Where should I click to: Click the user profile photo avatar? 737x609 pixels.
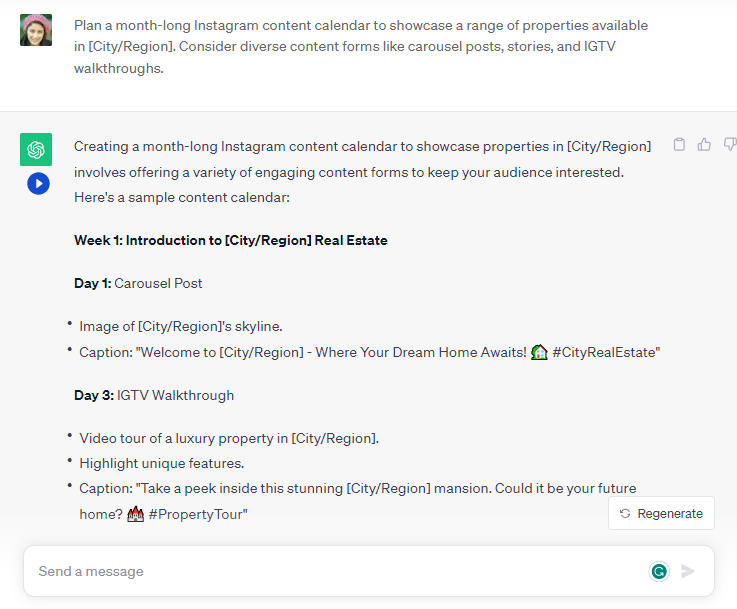coord(36,30)
